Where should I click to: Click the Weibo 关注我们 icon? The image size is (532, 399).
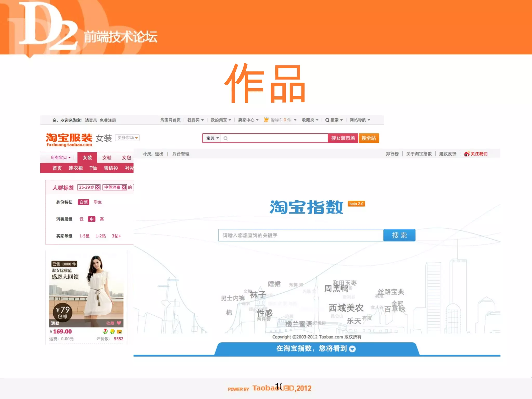point(467,154)
